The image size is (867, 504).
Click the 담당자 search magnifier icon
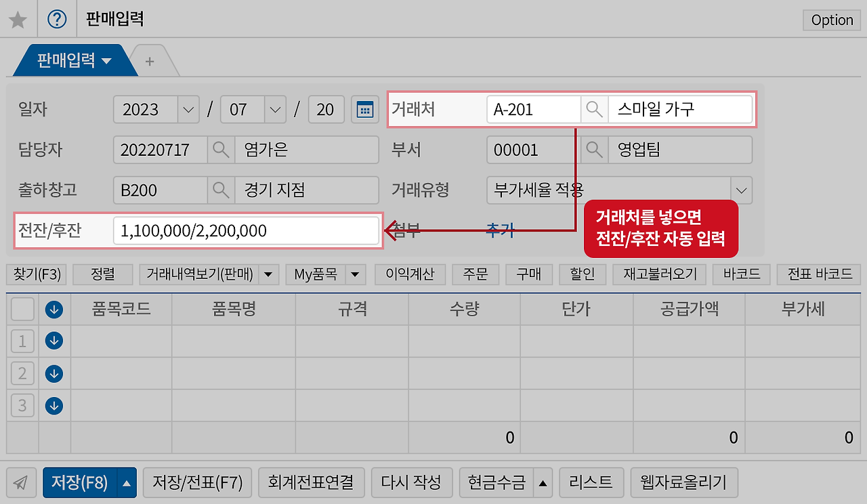coord(221,150)
